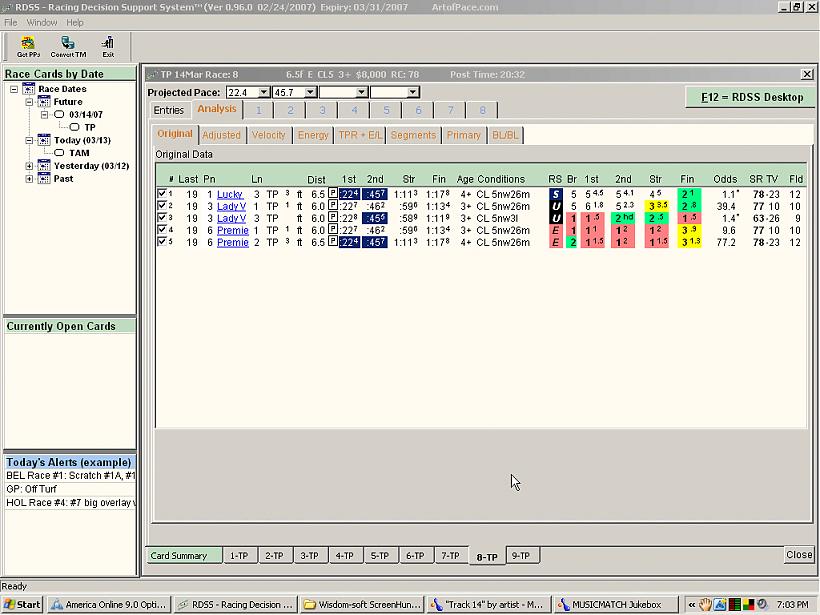Switch to the Energy tab
Screen dimensions: 820x615
click(313, 135)
